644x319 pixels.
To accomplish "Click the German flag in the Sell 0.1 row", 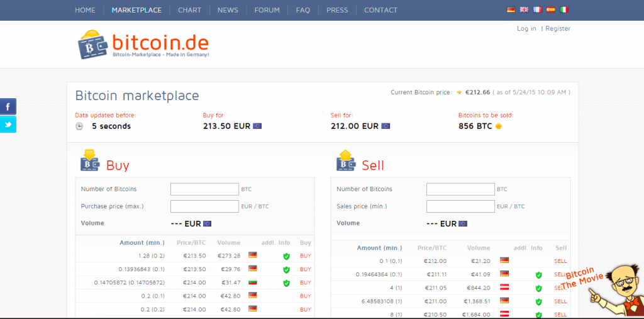I will pos(504,260).
